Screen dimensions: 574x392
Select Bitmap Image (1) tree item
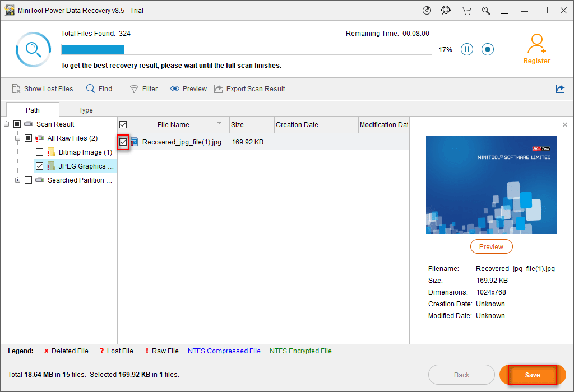85,152
